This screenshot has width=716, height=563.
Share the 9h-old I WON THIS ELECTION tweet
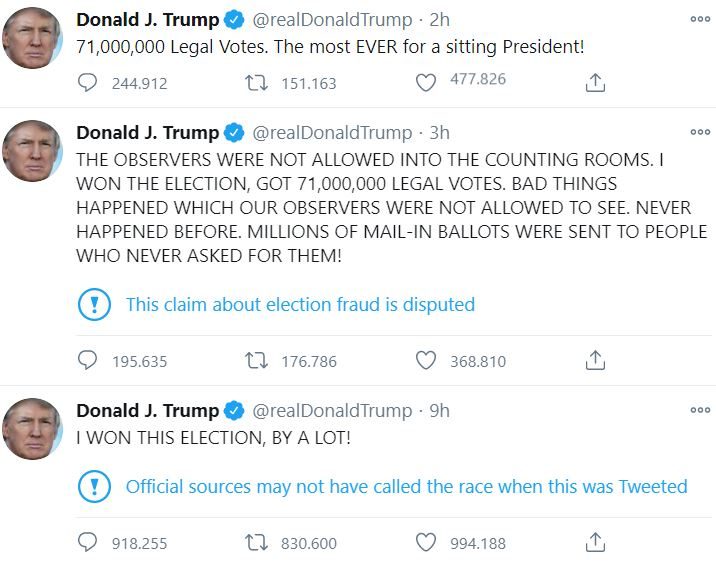pos(595,543)
